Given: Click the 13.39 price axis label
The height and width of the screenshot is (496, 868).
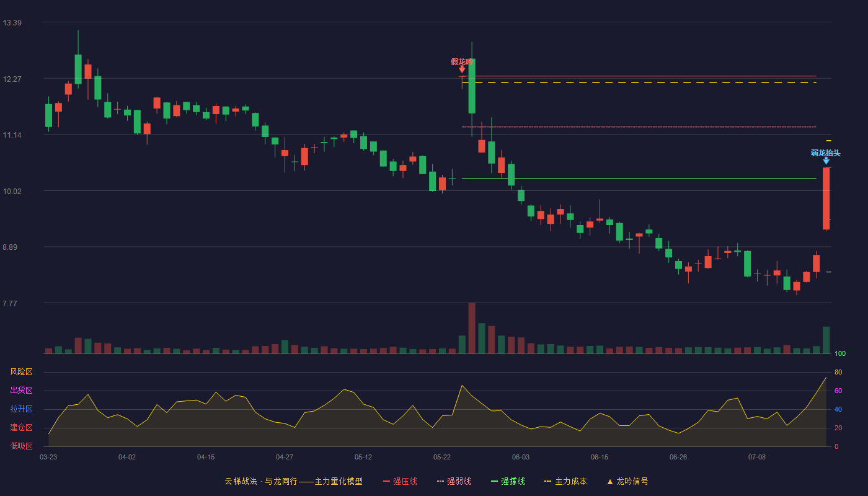Looking at the screenshot, I should [x=12, y=23].
